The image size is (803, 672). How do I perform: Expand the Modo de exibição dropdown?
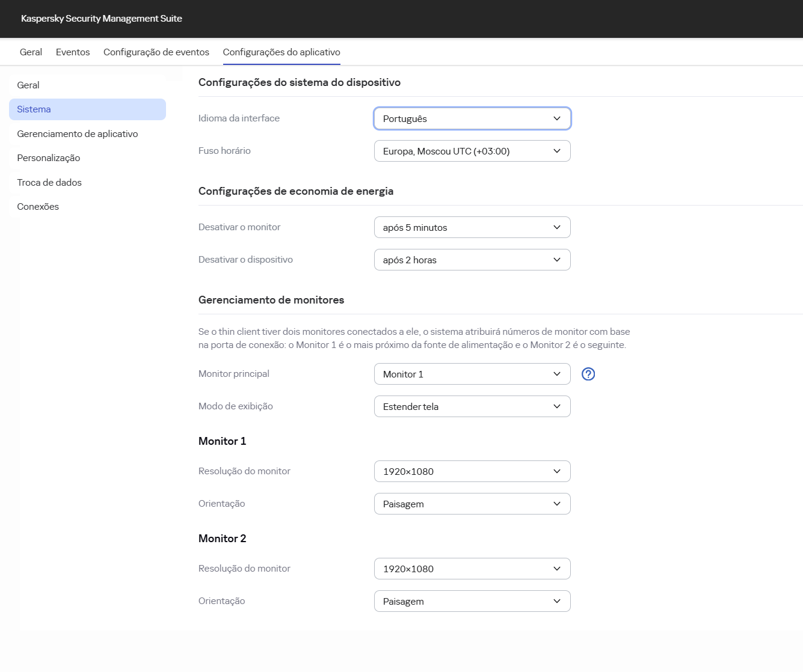(x=472, y=406)
